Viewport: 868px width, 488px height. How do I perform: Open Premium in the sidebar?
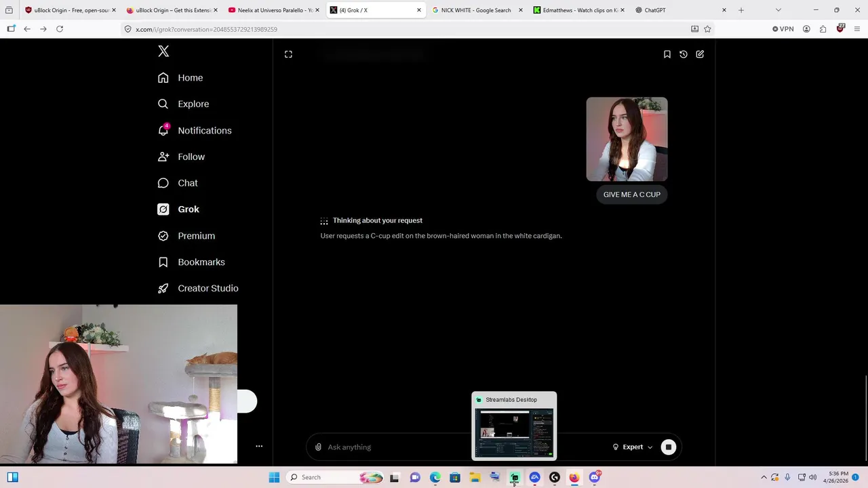[x=186, y=236]
